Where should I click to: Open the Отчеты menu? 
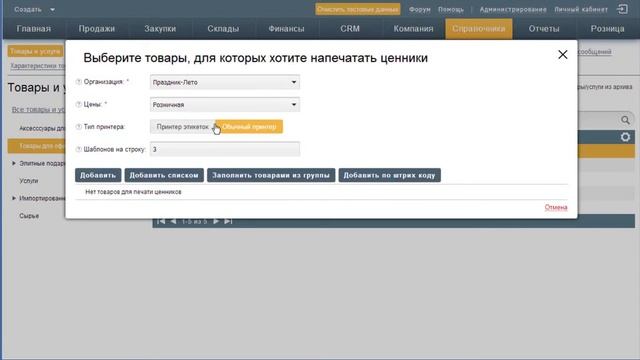(x=544, y=29)
